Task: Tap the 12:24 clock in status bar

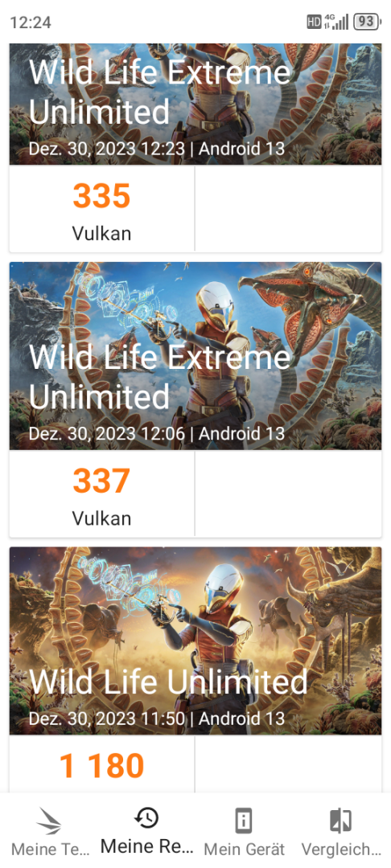Action: (x=31, y=23)
